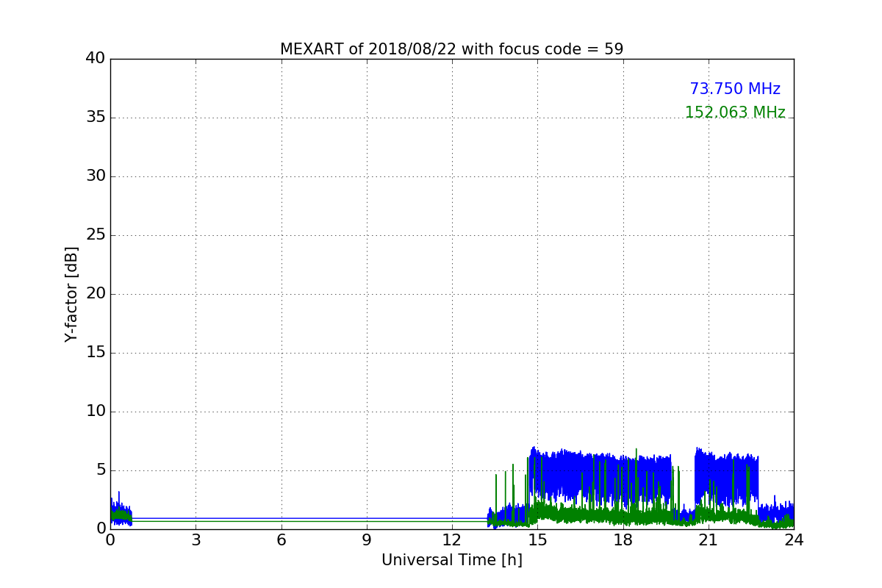
Task: Click the y-axis tick value 15
Action: click(x=96, y=353)
